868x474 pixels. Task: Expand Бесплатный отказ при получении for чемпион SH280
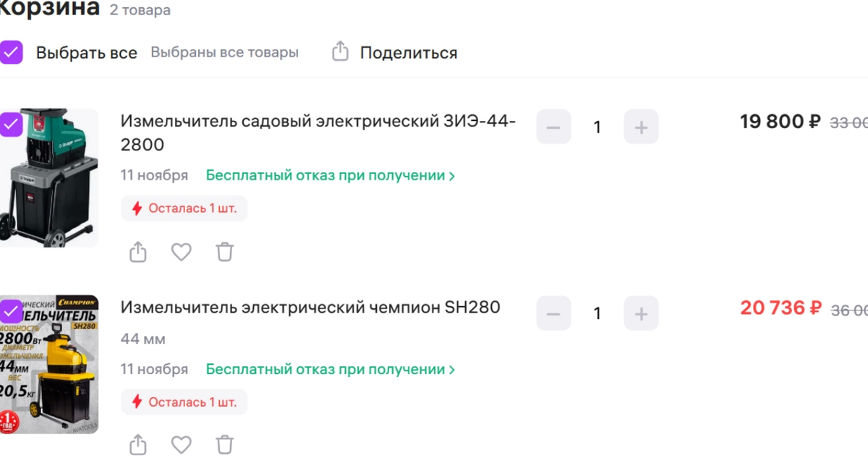pyautogui.click(x=325, y=369)
